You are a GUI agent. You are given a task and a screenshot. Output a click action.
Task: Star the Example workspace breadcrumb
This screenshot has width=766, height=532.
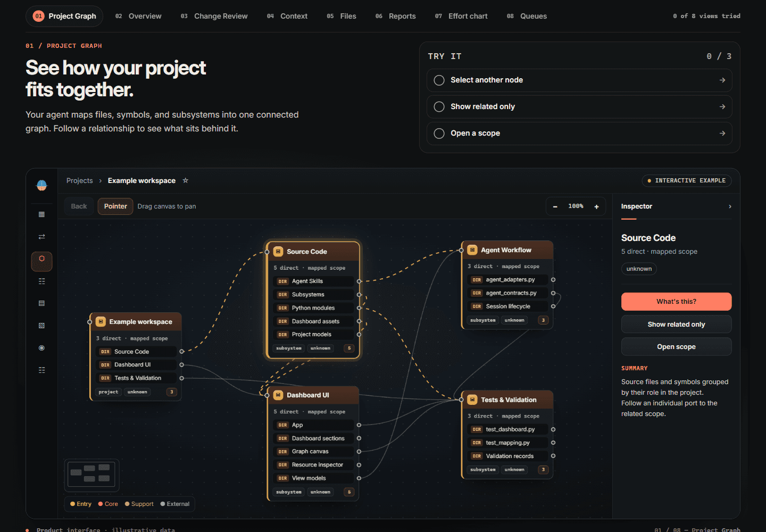pyautogui.click(x=186, y=180)
